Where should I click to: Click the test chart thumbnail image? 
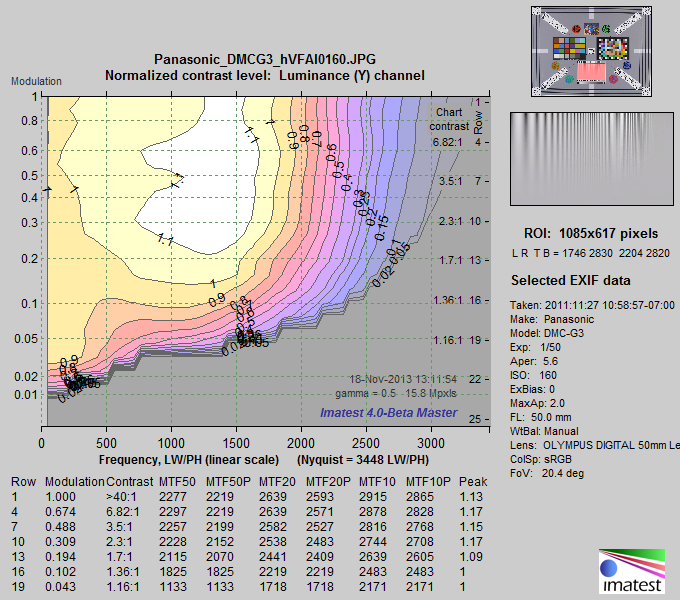coord(591,52)
